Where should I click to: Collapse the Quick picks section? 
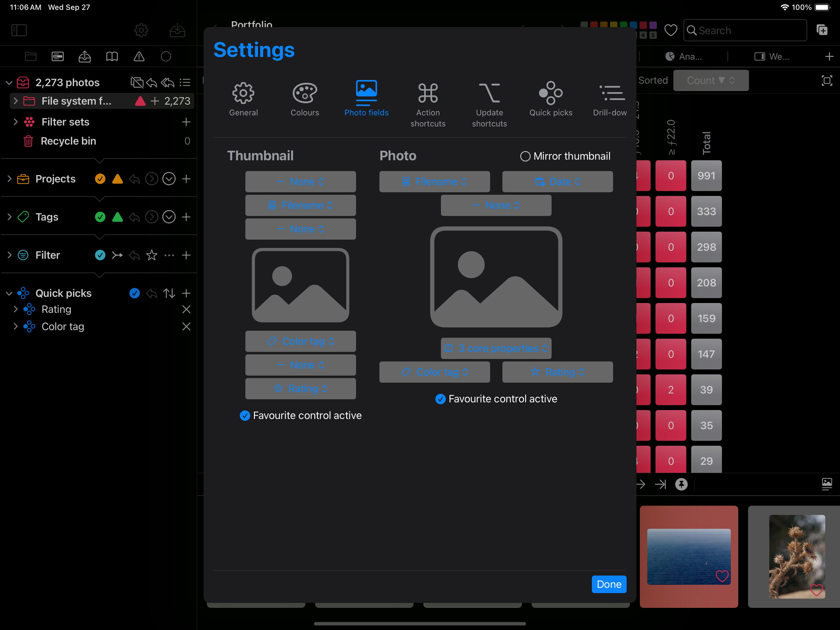10,293
